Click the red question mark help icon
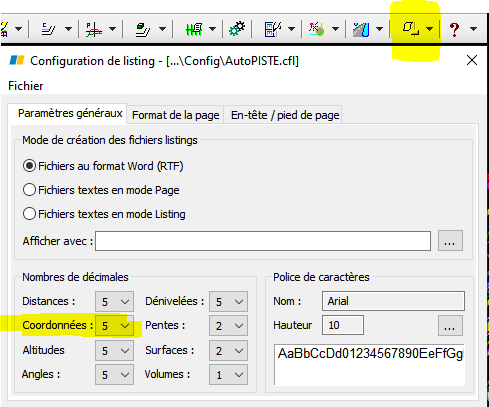The height and width of the screenshot is (407, 489). pos(455,29)
